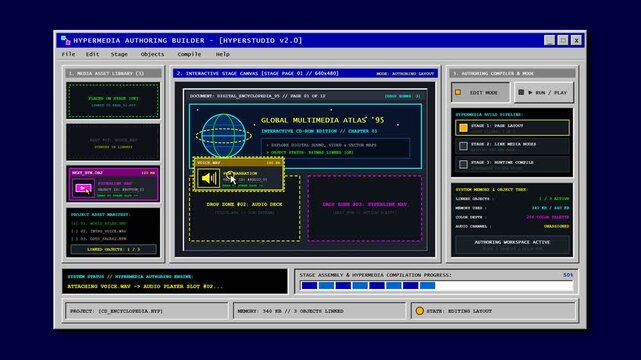
Task: Click the MEMORY USED value row
Action: point(512,208)
